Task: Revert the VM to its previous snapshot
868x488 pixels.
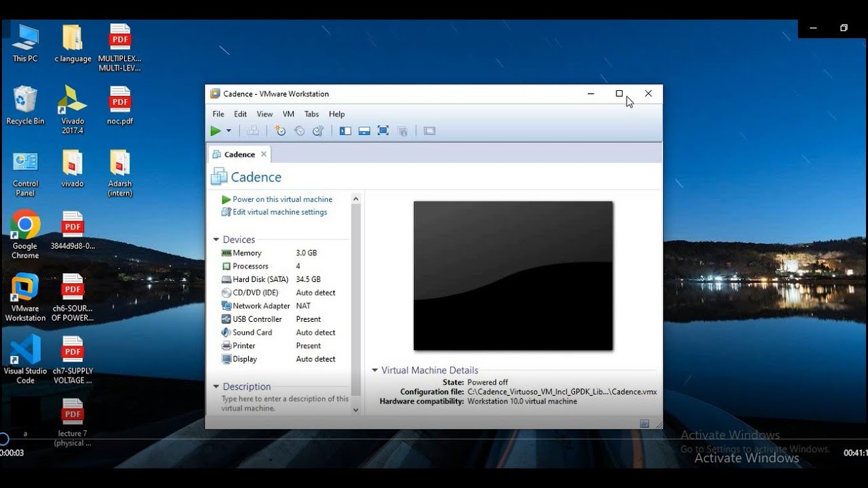Action: (x=299, y=131)
